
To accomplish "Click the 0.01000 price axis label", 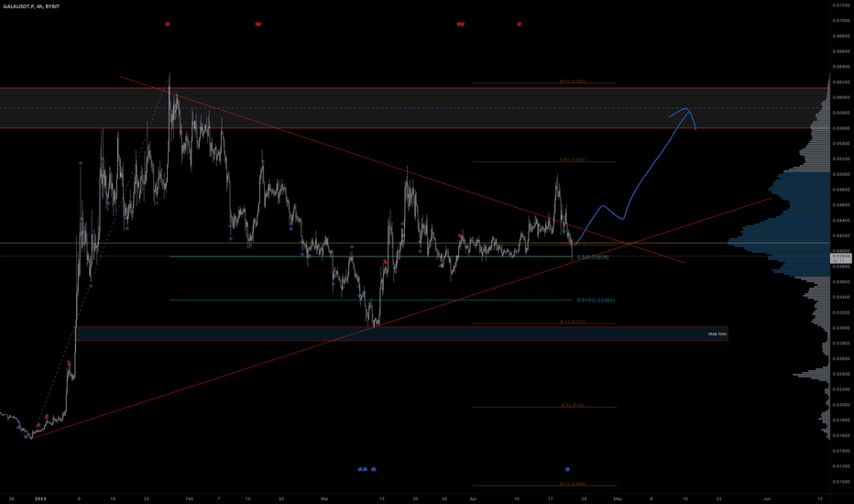I will click(841, 482).
